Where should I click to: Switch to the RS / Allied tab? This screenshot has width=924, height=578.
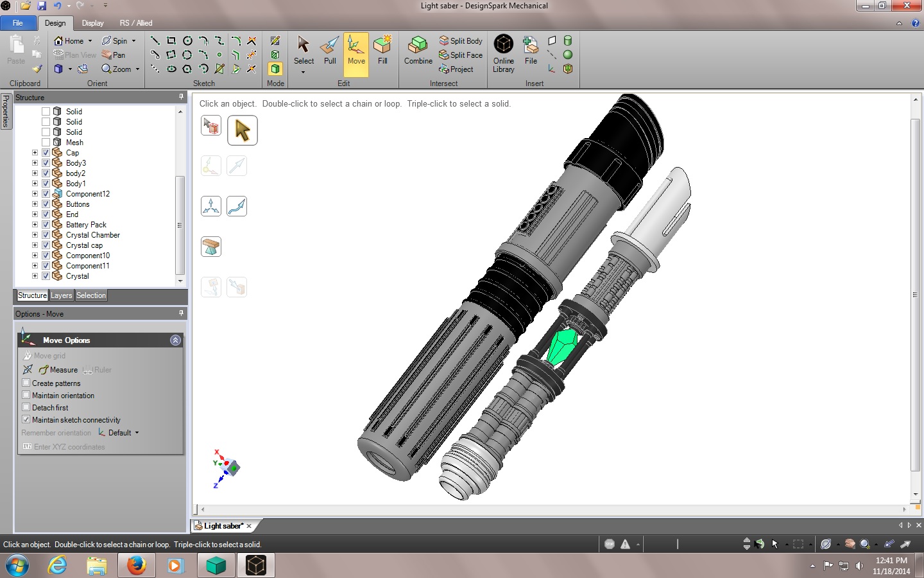[x=136, y=23]
